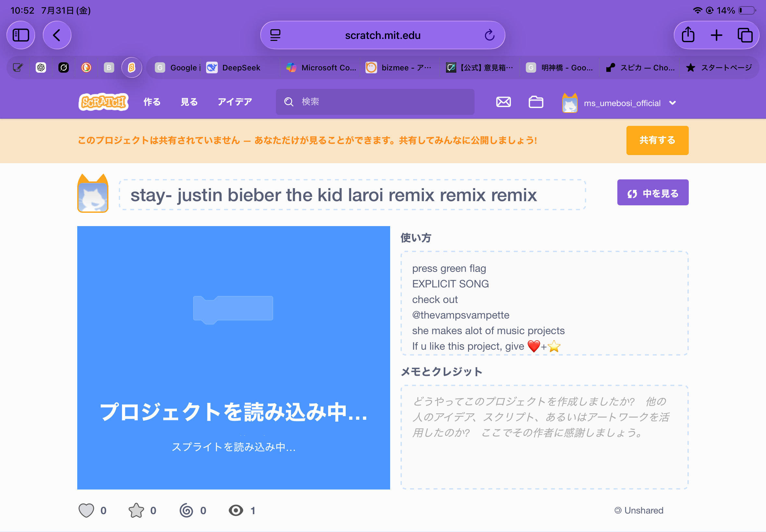Click the views eye icon
Image resolution: width=766 pixels, height=532 pixels.
click(236, 510)
